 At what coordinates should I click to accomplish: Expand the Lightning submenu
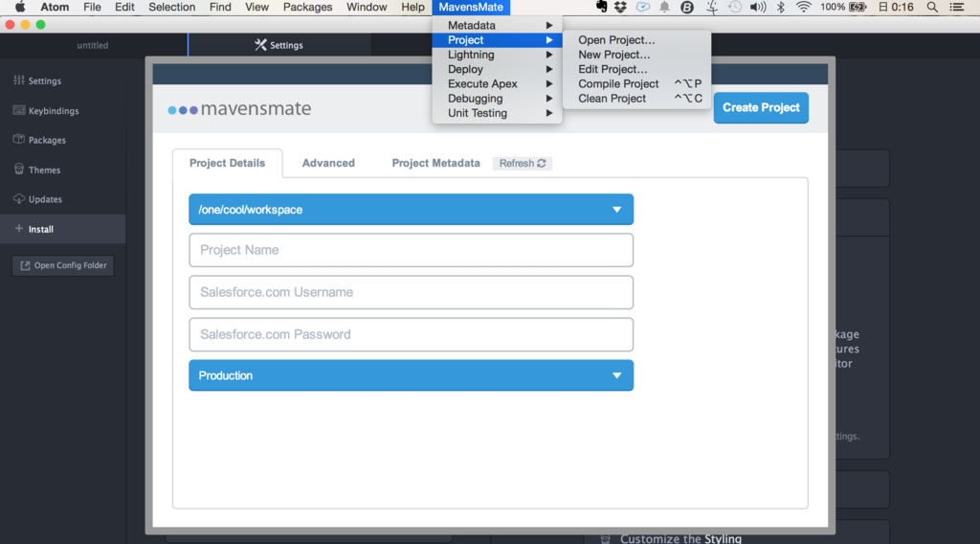coord(497,55)
